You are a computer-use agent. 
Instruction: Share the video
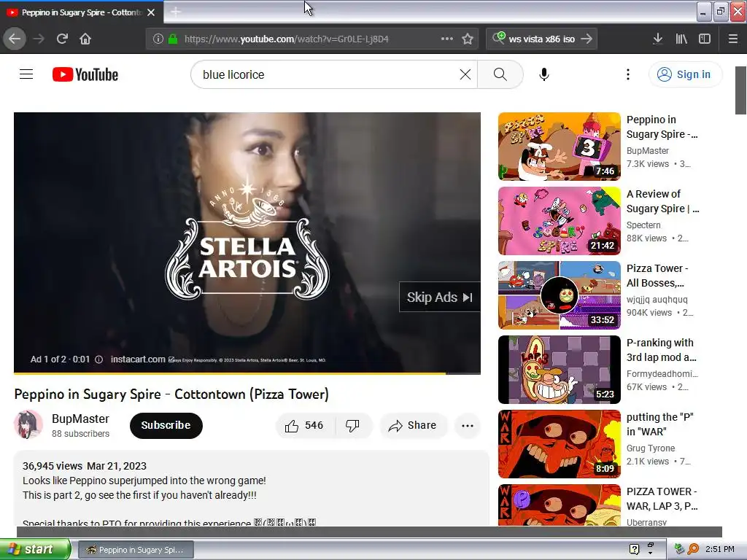pos(413,425)
